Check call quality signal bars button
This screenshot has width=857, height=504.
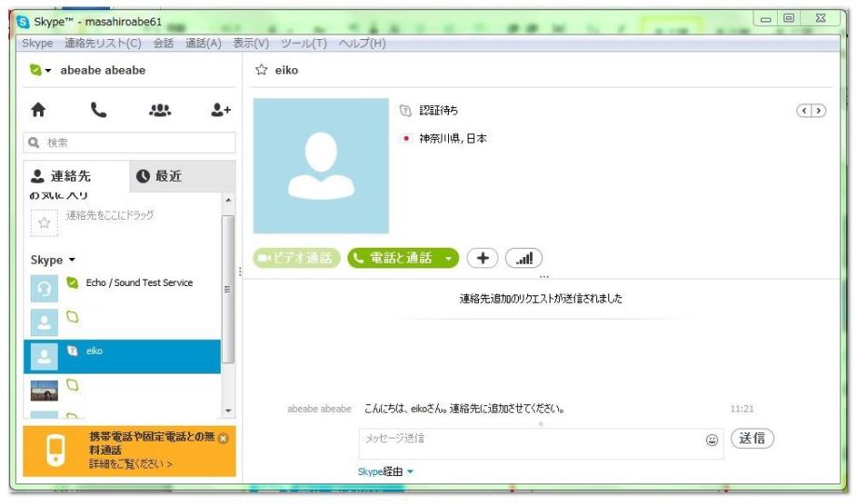(524, 258)
